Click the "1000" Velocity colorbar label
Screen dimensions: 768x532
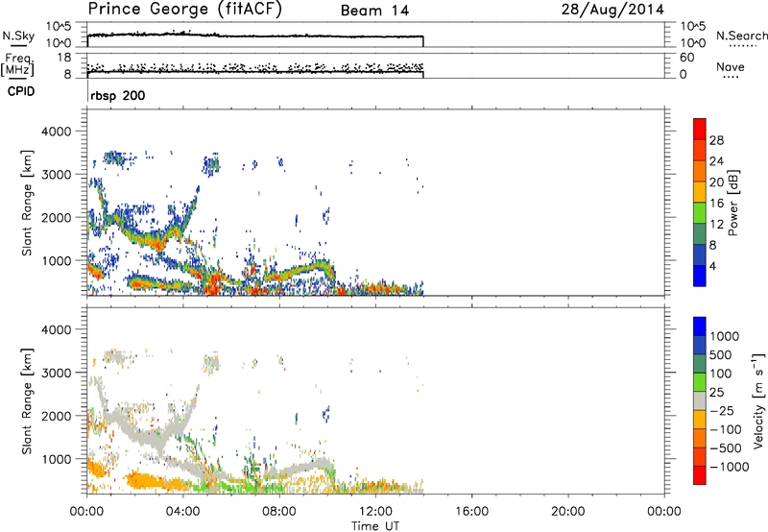coord(725,336)
